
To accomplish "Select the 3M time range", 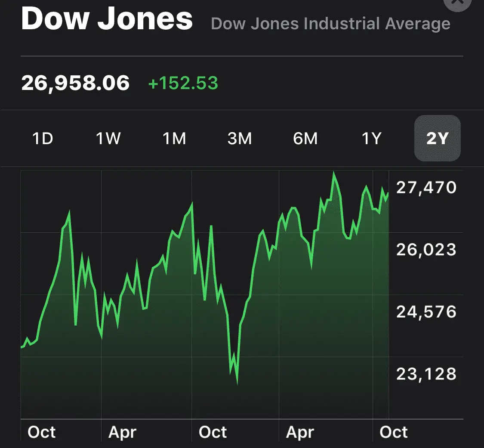I will [x=239, y=139].
